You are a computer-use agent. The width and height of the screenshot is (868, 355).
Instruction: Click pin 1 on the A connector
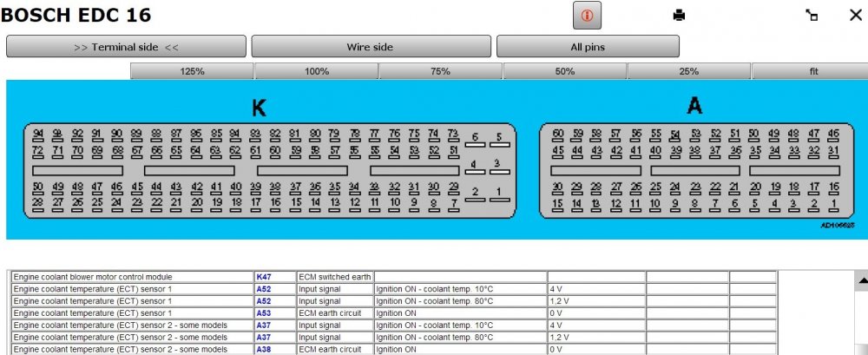pos(833,206)
